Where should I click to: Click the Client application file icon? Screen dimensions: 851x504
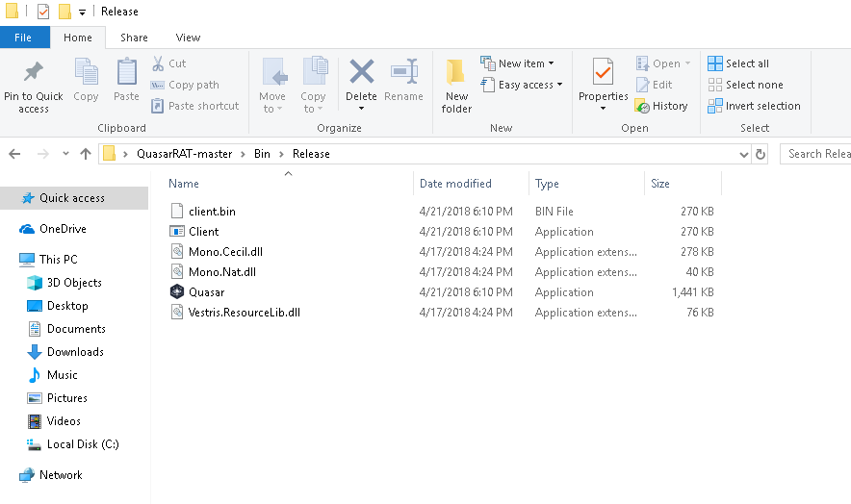(177, 231)
